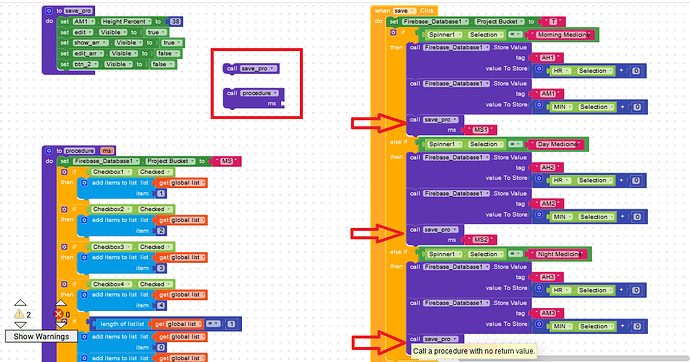
Task: Click gear icon on Morning Medicine if block
Action: click(x=393, y=33)
